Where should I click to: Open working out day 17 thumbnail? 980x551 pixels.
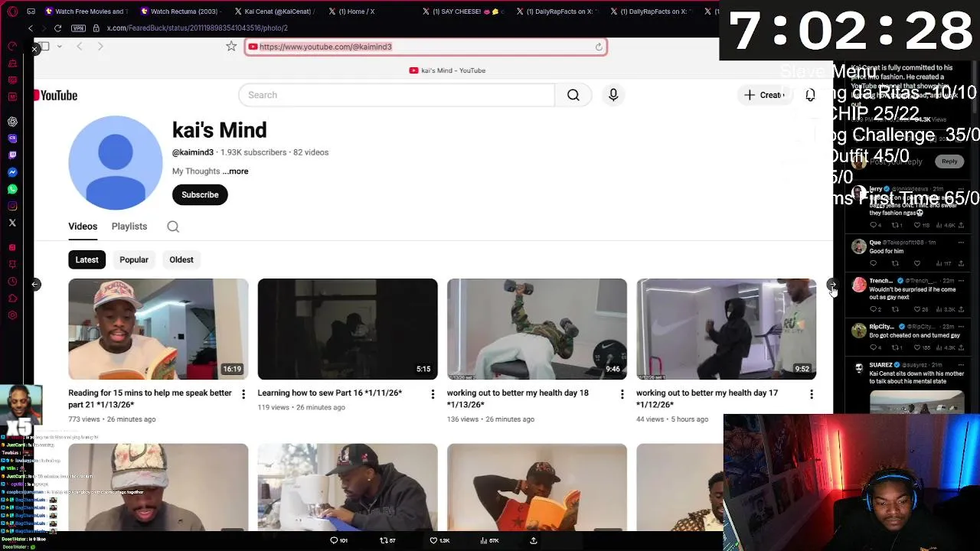tap(727, 329)
